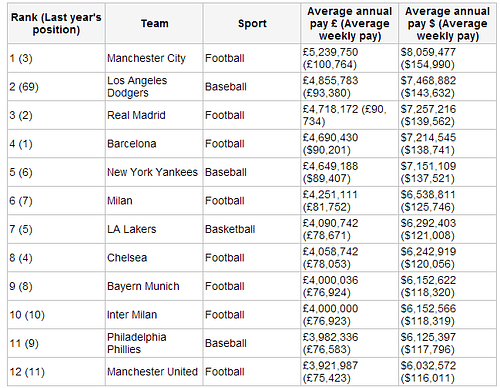Click the Manchester United team cell
This screenshot has width=500, height=388.
tap(154, 372)
